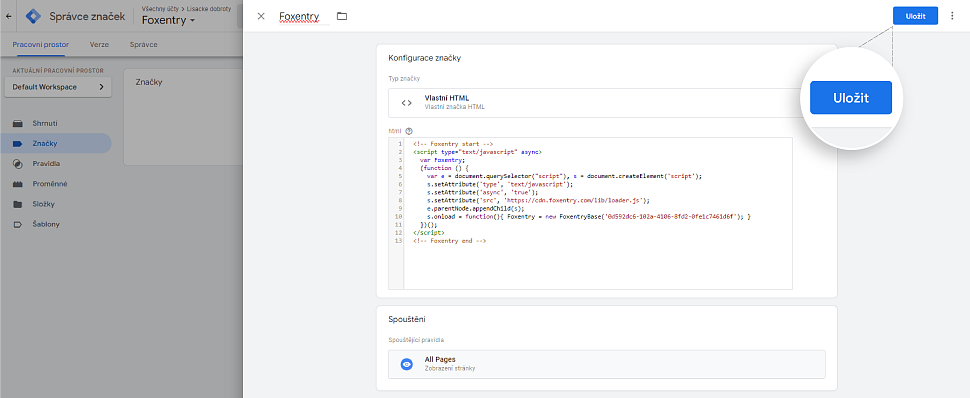The image size is (970, 398).
Task: Open the three-dot more options menu
Action: [x=952, y=16]
